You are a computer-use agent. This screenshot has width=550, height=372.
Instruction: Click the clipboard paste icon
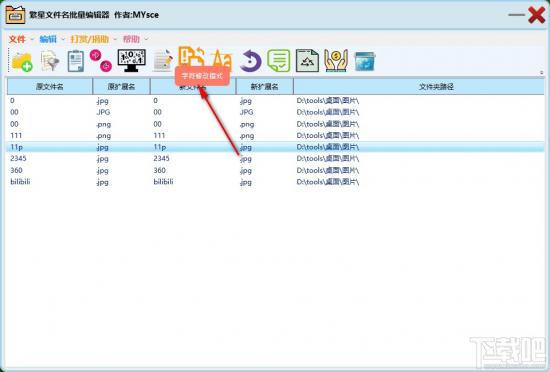point(76,61)
